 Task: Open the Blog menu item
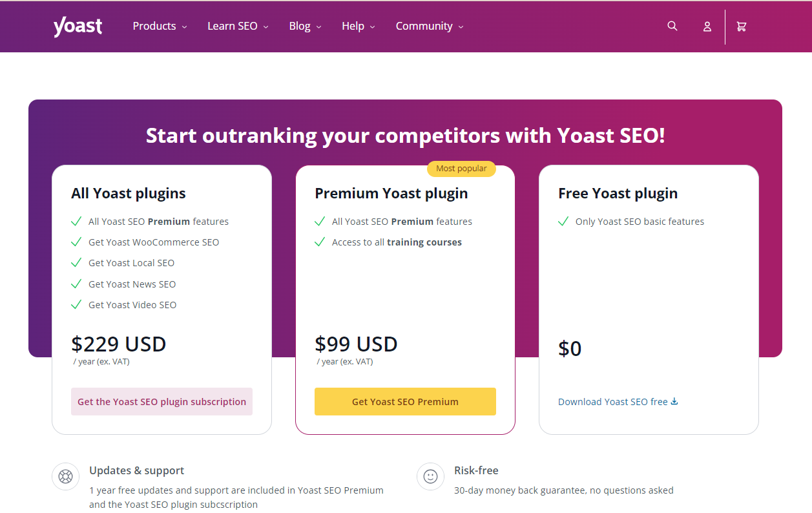(x=300, y=26)
